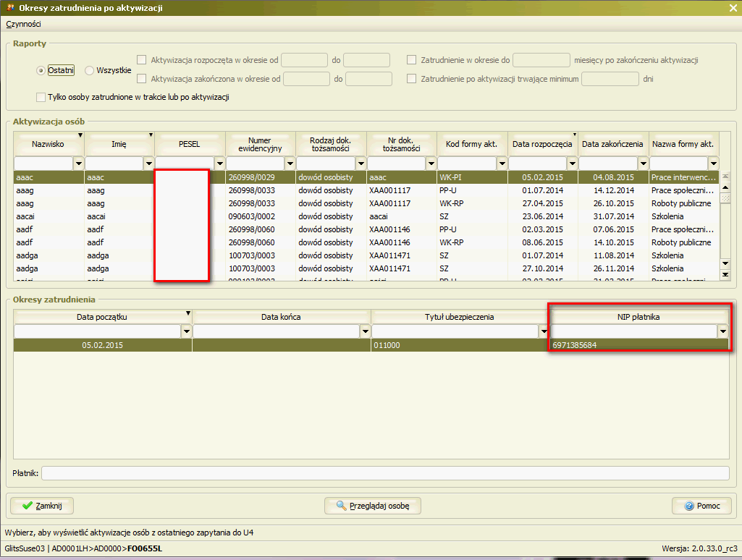This screenshot has width=742, height=560.
Task: Open the Data rozpoczęcia filter dropdown
Action: point(573,164)
